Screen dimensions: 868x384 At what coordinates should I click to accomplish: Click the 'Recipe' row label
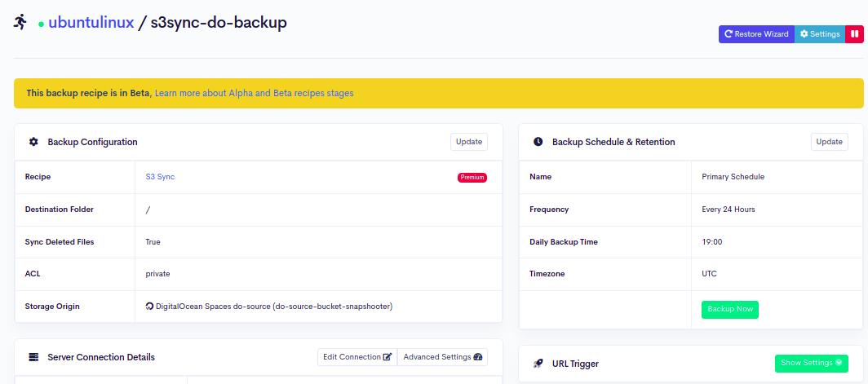(x=38, y=177)
